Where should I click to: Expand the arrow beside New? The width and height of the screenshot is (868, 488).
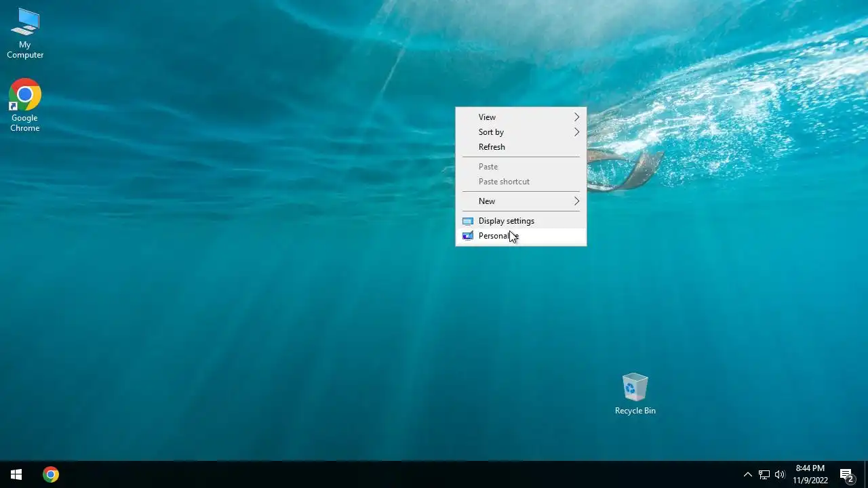pyautogui.click(x=577, y=201)
